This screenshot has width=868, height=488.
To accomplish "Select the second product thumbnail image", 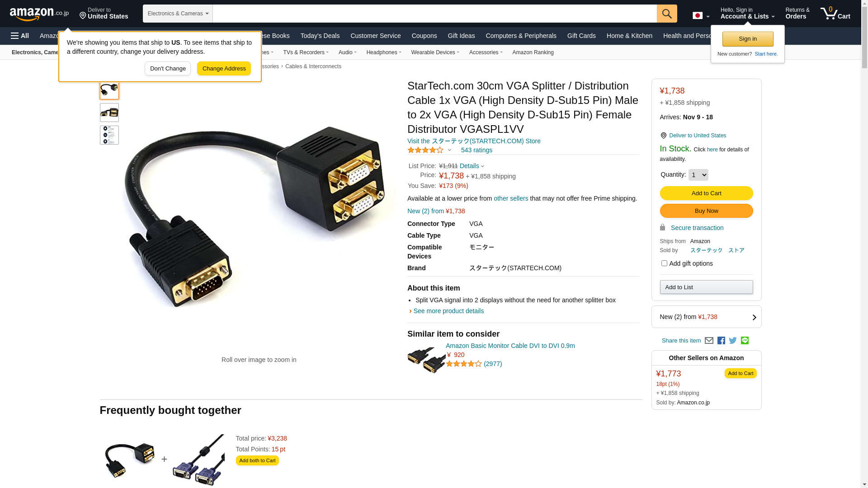I will (x=109, y=113).
